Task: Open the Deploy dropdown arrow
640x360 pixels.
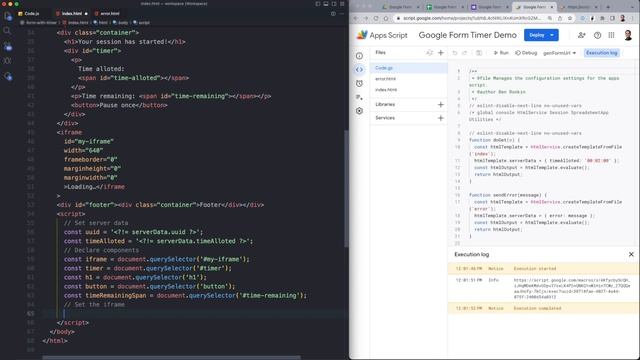Action: pos(552,35)
